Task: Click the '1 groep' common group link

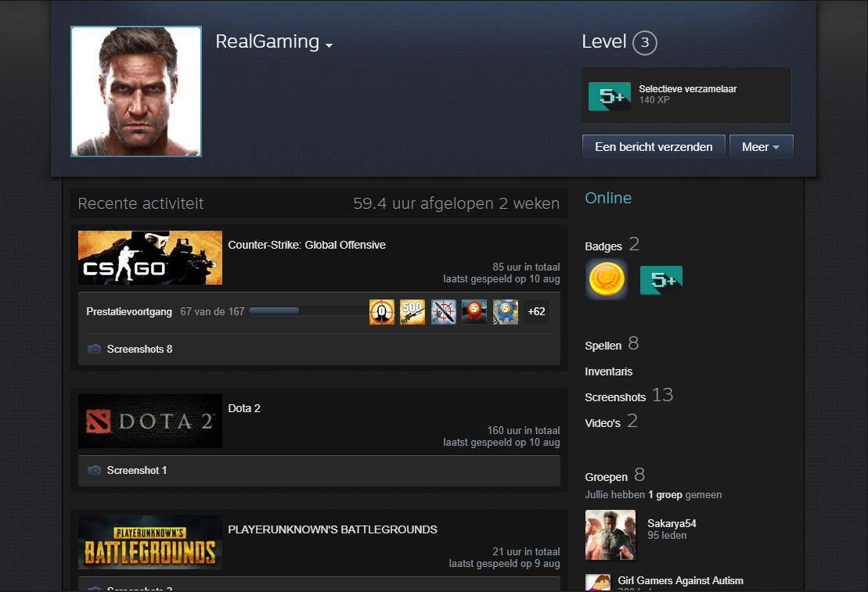Action: click(x=665, y=494)
